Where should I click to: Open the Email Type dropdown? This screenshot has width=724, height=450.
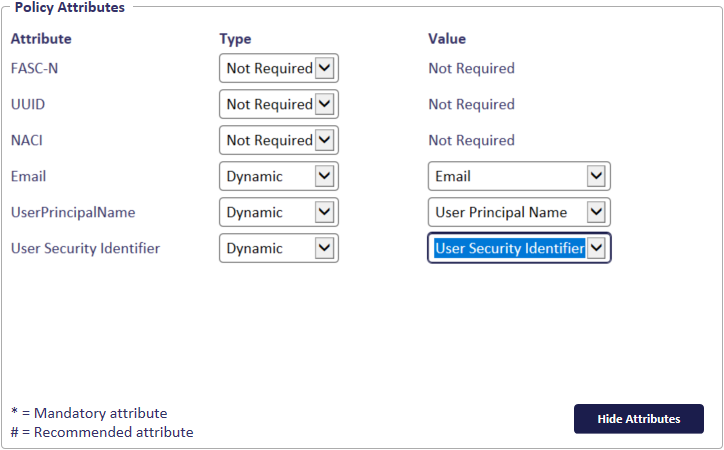click(x=279, y=176)
